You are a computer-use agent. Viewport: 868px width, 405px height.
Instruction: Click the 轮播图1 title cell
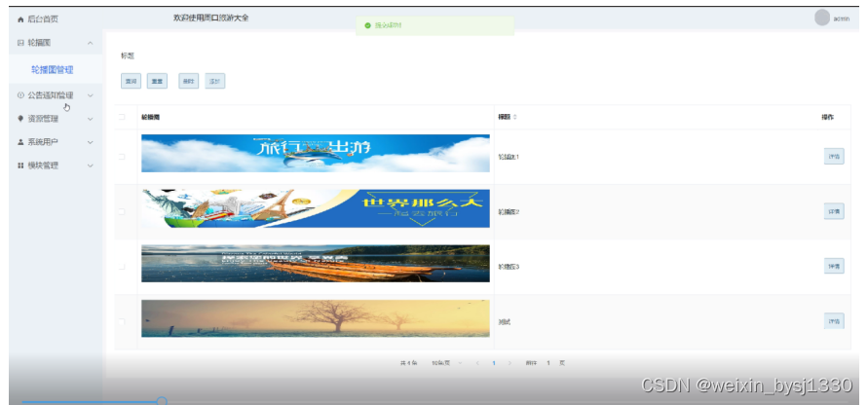tap(509, 157)
